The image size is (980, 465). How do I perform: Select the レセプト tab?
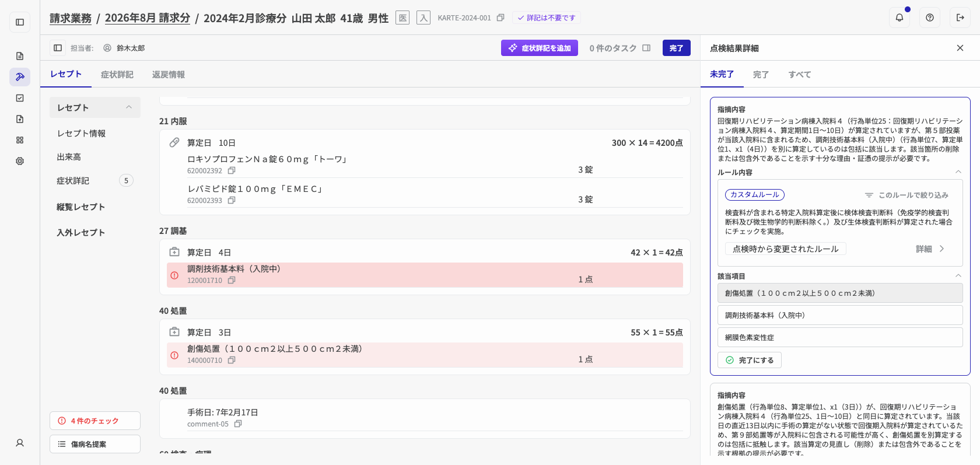(x=66, y=74)
